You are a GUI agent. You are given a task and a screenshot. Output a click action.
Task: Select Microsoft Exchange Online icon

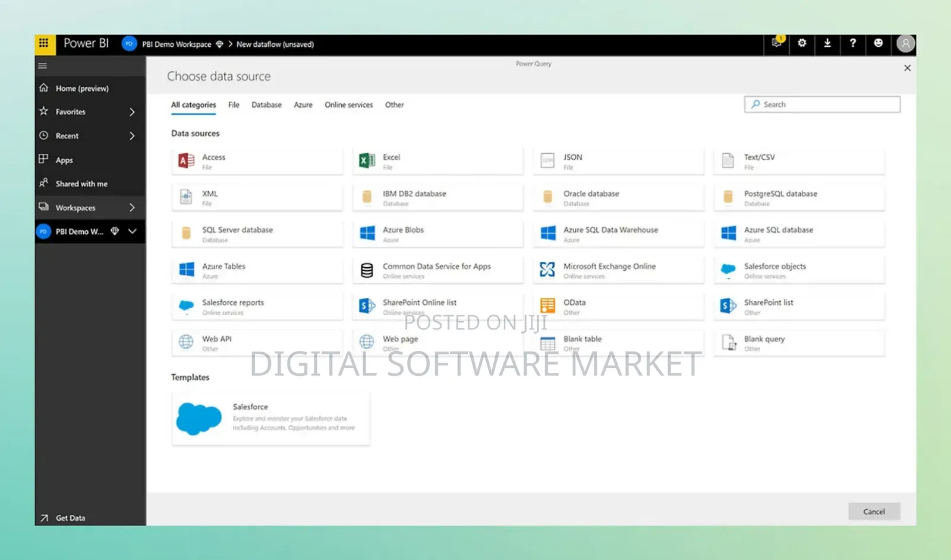point(547,270)
